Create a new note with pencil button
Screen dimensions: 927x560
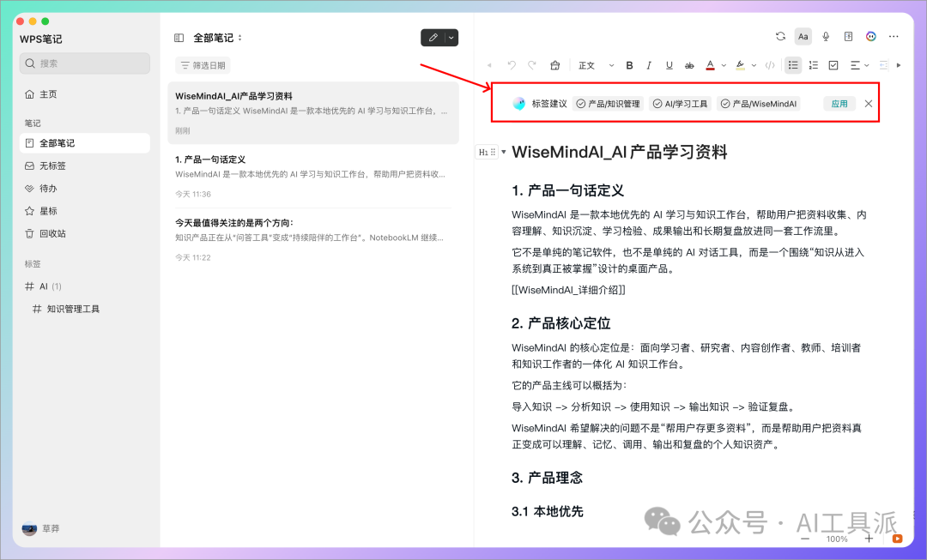click(x=433, y=37)
